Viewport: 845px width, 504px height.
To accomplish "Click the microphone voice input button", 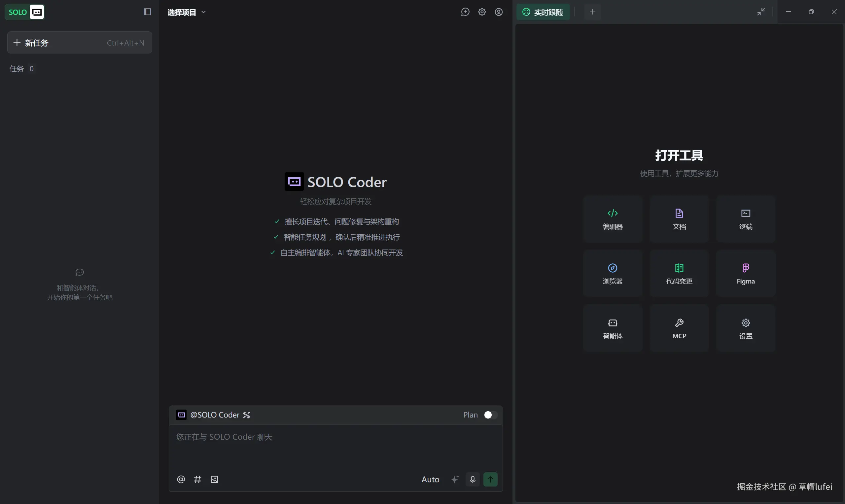I will 472,479.
